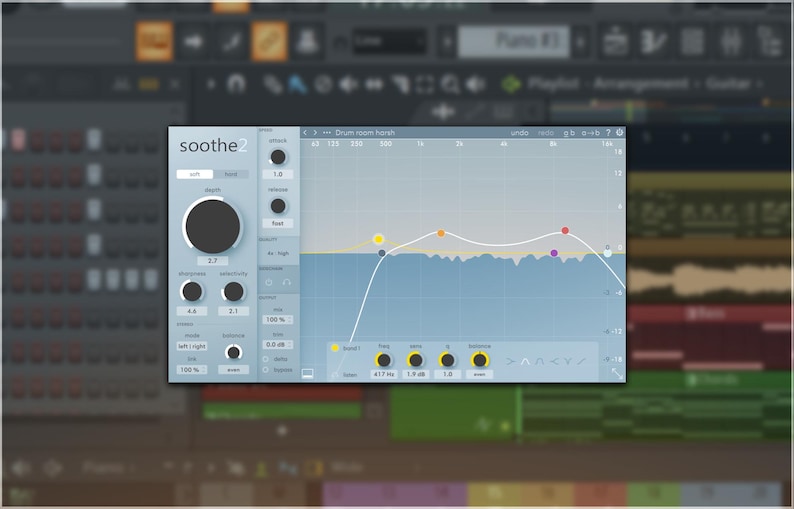Viewport: 794px width, 509px height.
Task: Choose the flat-top arch band shape
Action: tap(539, 362)
